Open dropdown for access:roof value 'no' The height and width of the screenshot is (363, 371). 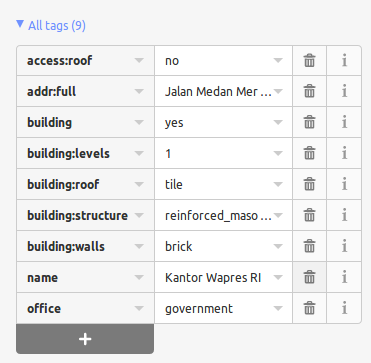pos(278,61)
